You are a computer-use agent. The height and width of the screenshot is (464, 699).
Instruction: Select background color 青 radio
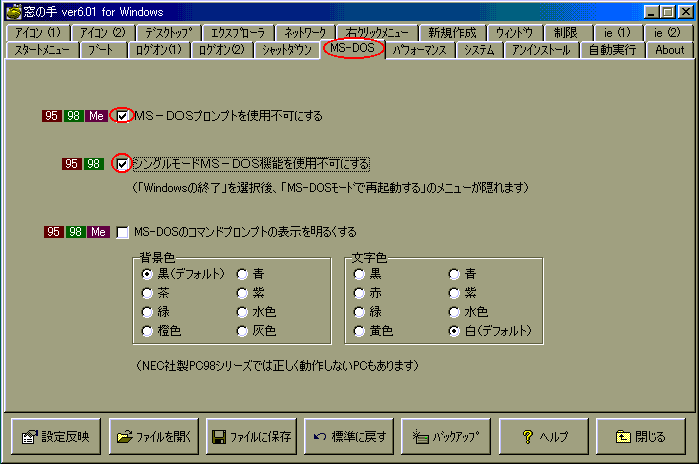tap(242, 274)
